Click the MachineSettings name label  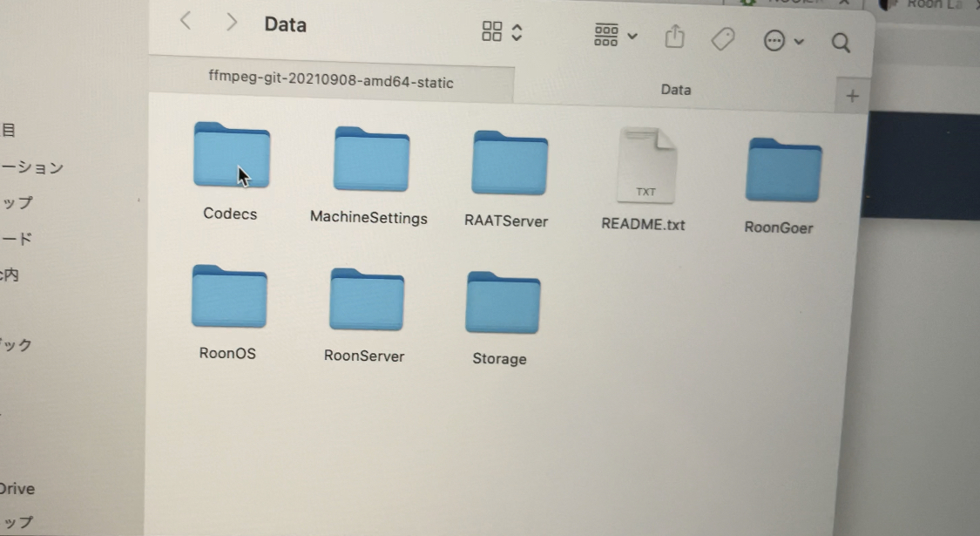[368, 218]
